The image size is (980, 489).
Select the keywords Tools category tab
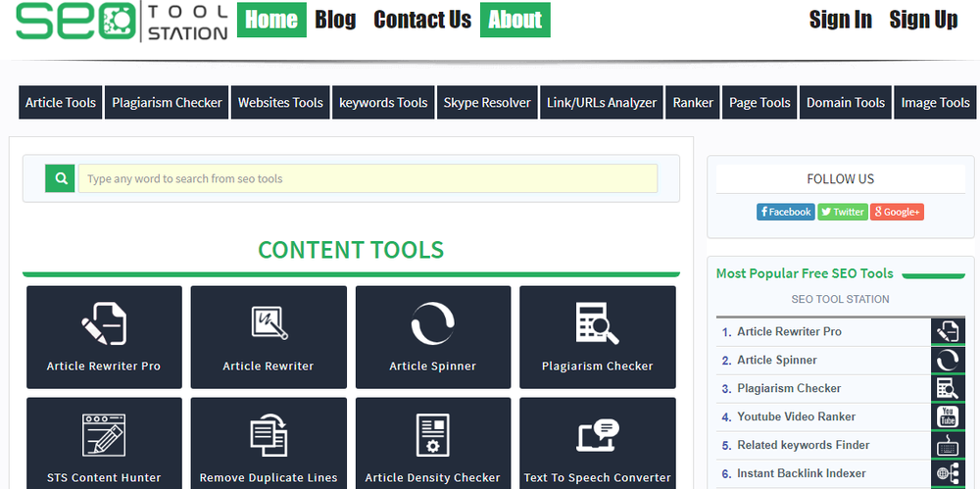pyautogui.click(x=383, y=103)
